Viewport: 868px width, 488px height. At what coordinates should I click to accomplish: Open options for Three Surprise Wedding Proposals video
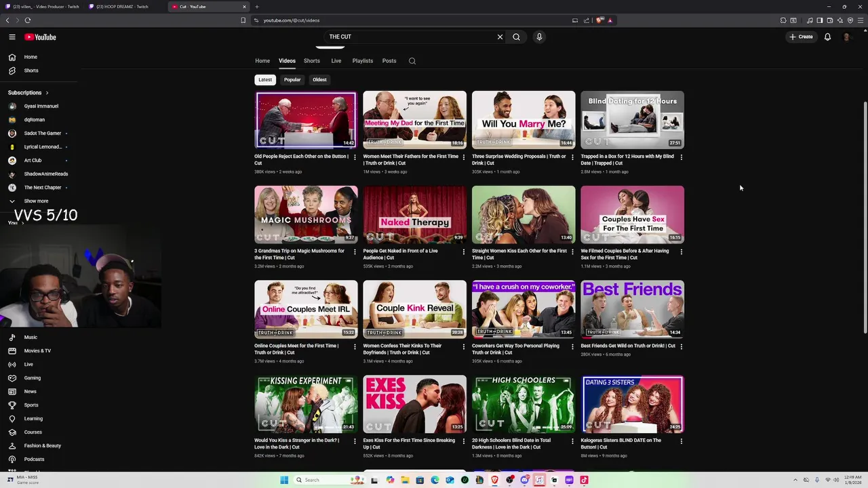click(x=572, y=157)
